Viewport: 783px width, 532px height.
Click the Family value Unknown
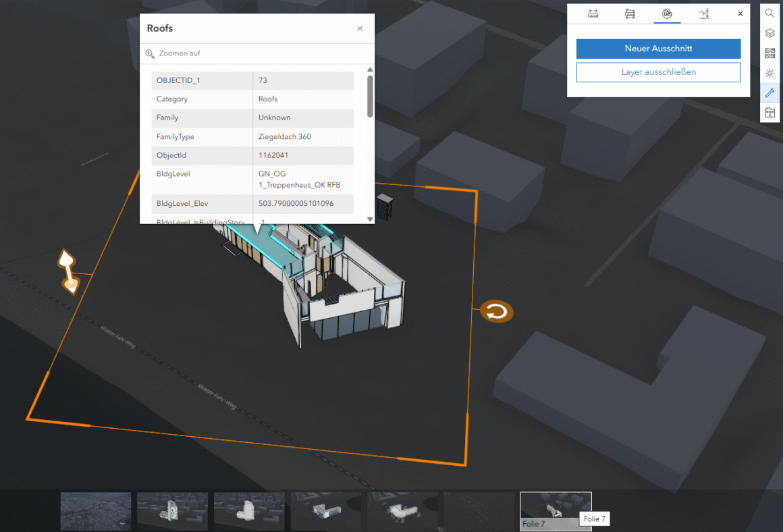coord(274,117)
